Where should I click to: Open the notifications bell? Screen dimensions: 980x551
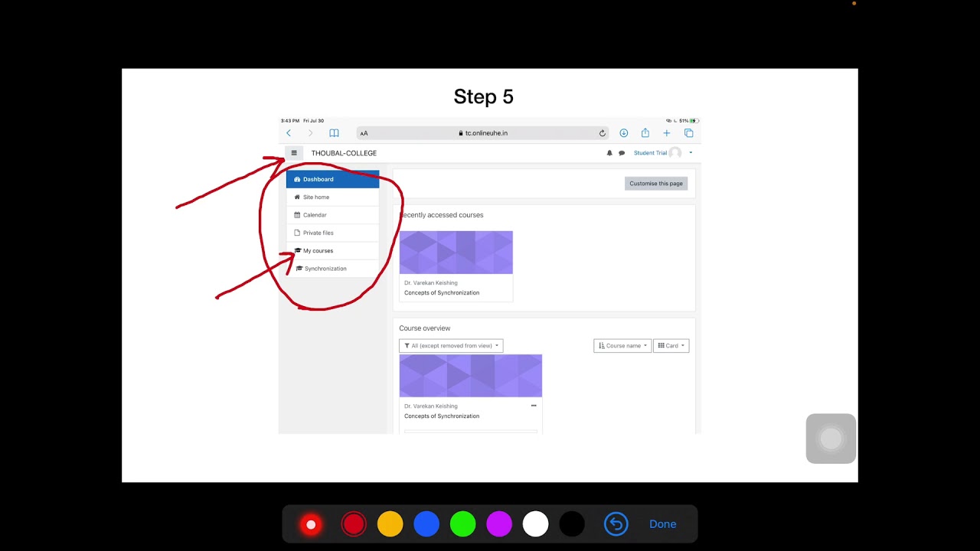609,153
